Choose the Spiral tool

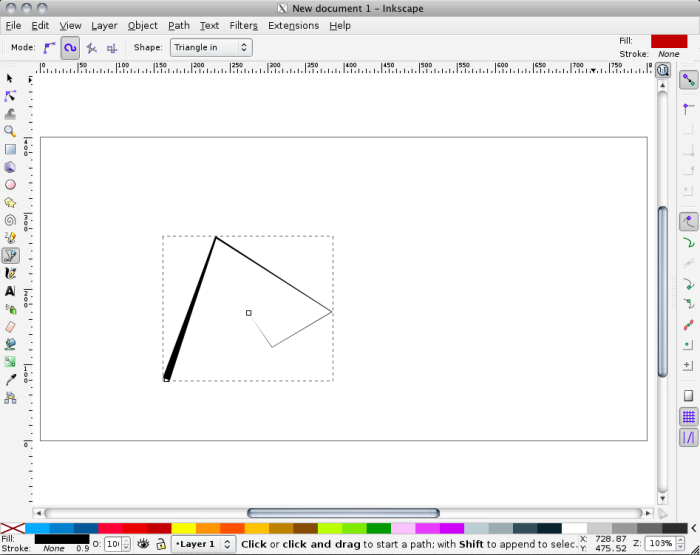coord(10,220)
